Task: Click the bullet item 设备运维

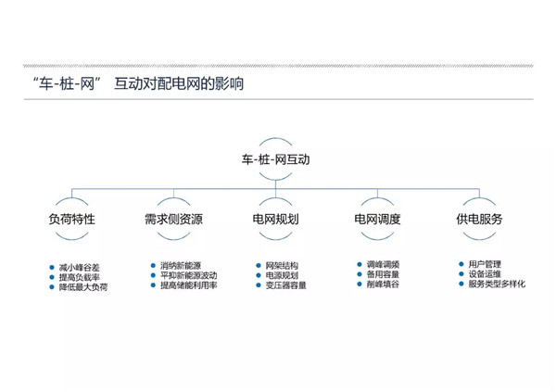Action: pyautogui.click(x=485, y=274)
